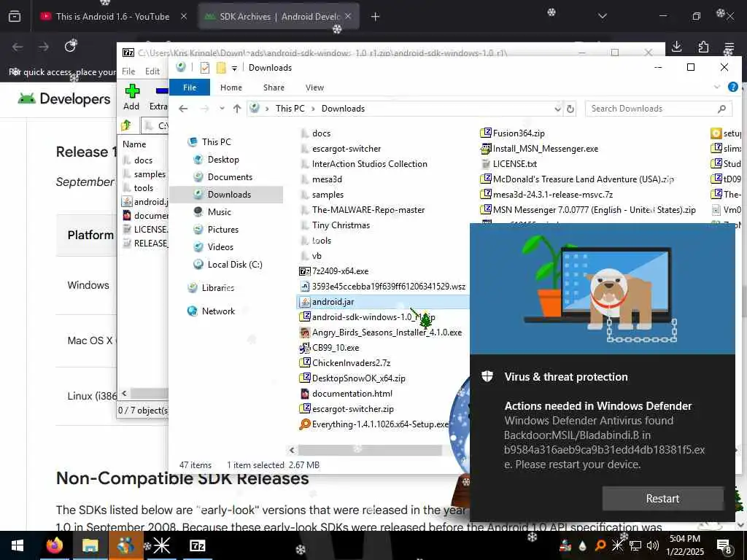Refresh the Downloads folder view
This screenshot has width=747, height=560.
tap(570, 109)
